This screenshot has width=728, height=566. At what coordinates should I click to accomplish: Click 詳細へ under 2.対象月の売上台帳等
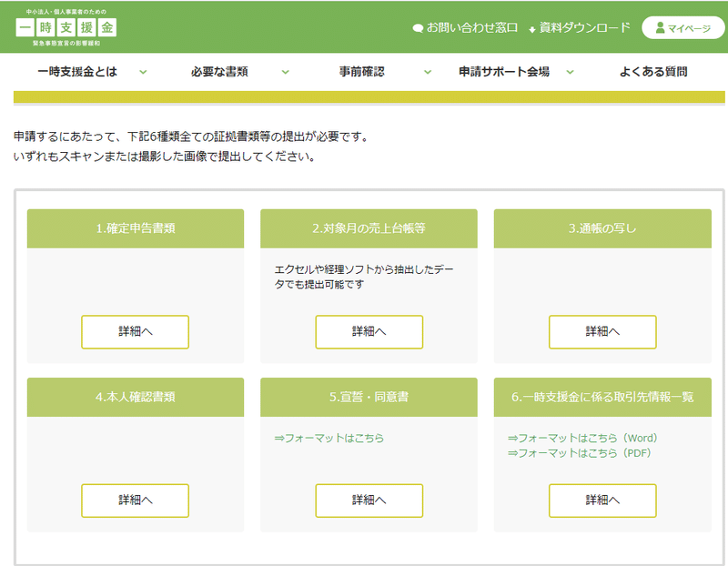coord(369,331)
